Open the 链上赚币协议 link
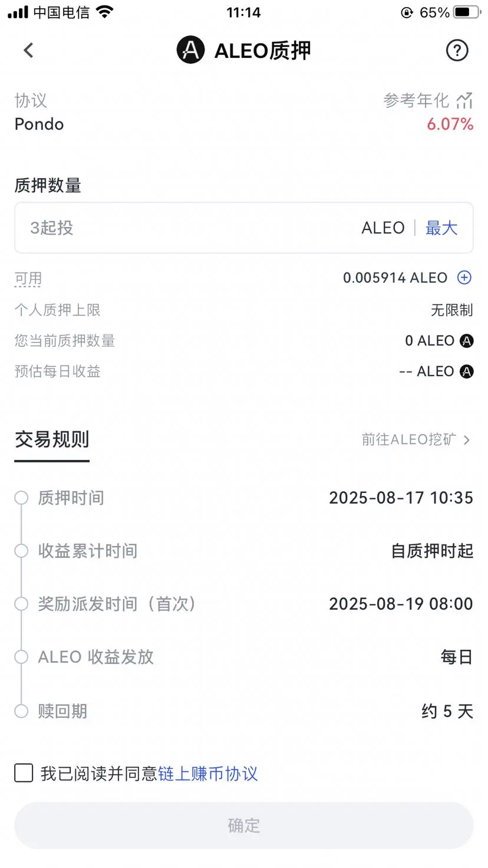Viewport: 488px width, 868px height. (x=208, y=774)
